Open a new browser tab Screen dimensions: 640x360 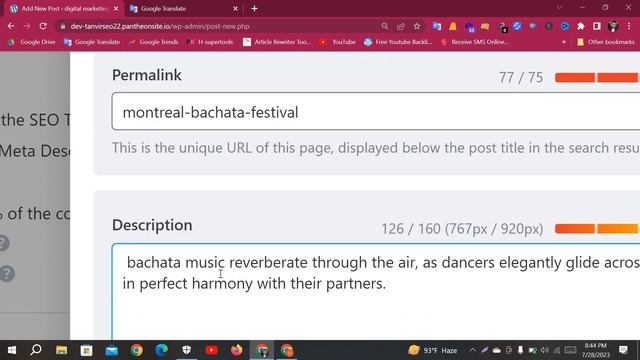coord(254,9)
